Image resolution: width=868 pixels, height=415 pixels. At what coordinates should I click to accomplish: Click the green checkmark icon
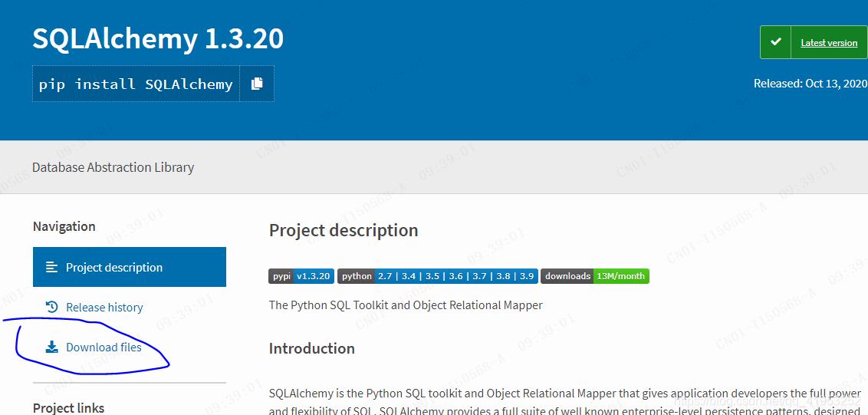tap(776, 42)
